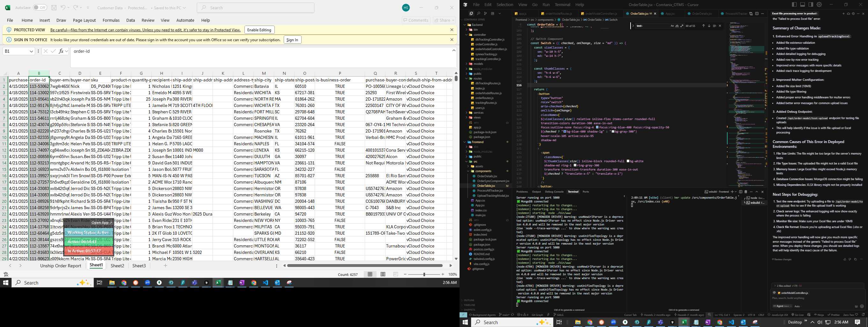Click the Excel horizontal scrollbar thumb
The width and height of the screenshot is (868, 327).
click(x=364, y=266)
